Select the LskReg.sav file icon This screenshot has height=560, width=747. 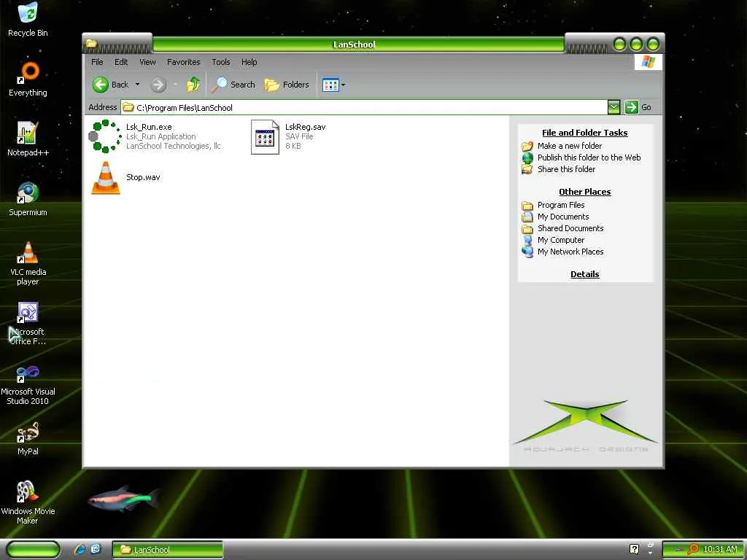[265, 136]
